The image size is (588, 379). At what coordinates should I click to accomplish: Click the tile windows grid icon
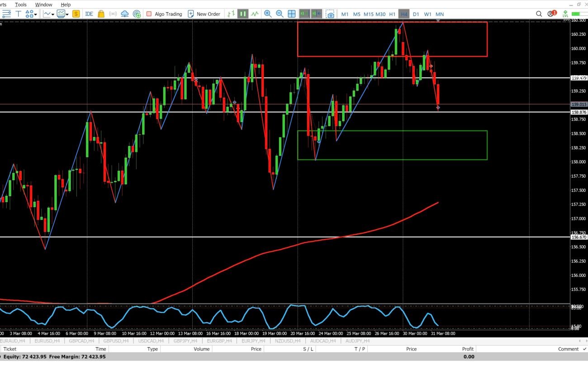pyautogui.click(x=292, y=14)
